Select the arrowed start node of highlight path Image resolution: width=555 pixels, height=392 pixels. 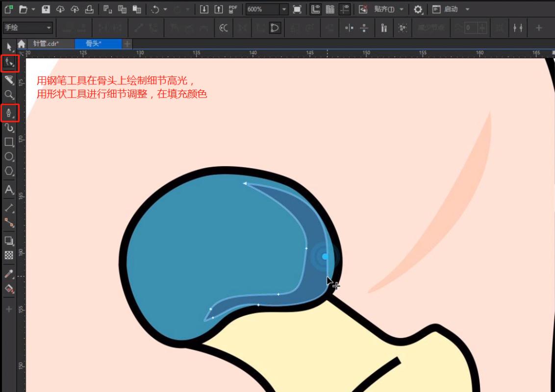point(245,183)
